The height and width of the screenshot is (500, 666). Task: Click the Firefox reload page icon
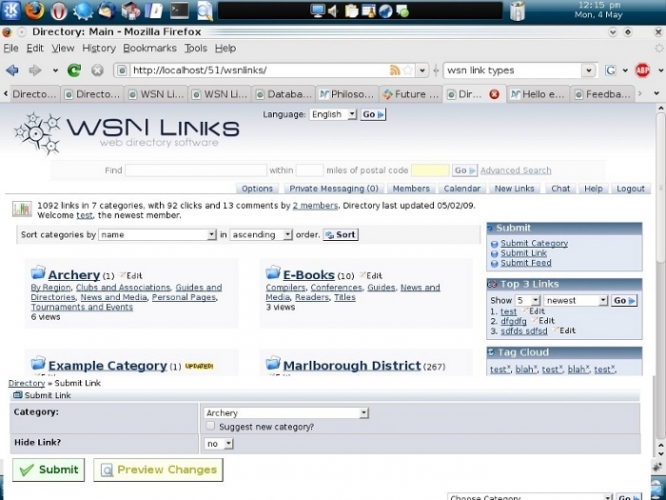(74, 71)
